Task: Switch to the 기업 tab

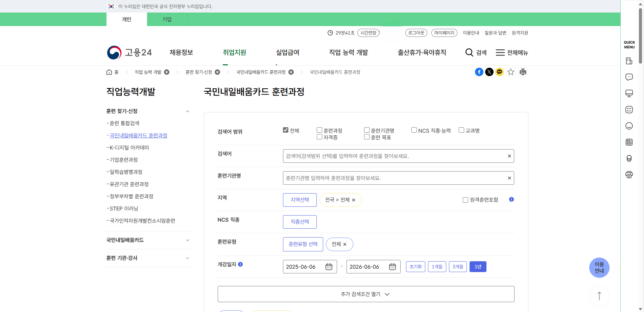Action: pyautogui.click(x=167, y=19)
